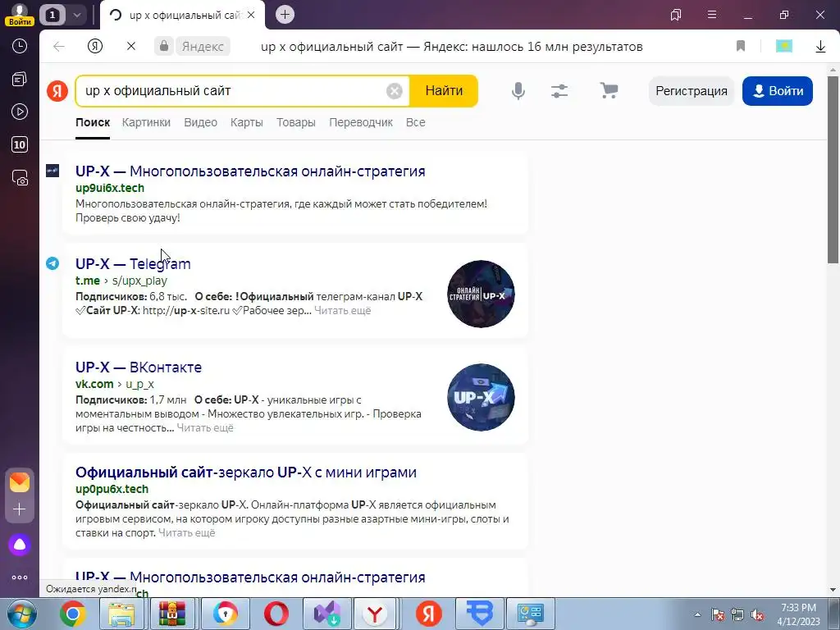Expand Читать ещё in ВКонтакте result
The width and height of the screenshot is (840, 630).
205,428
